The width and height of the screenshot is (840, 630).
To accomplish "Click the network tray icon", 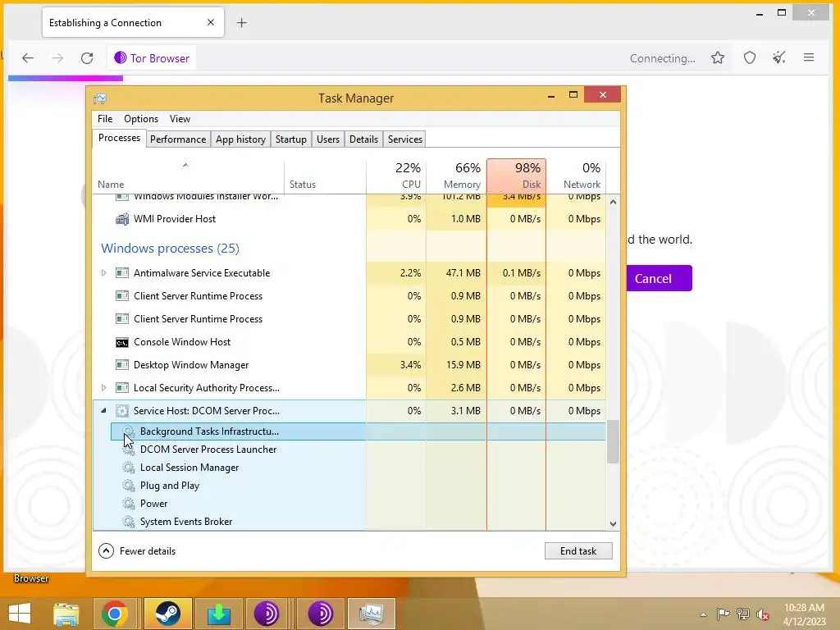I will [x=743, y=614].
